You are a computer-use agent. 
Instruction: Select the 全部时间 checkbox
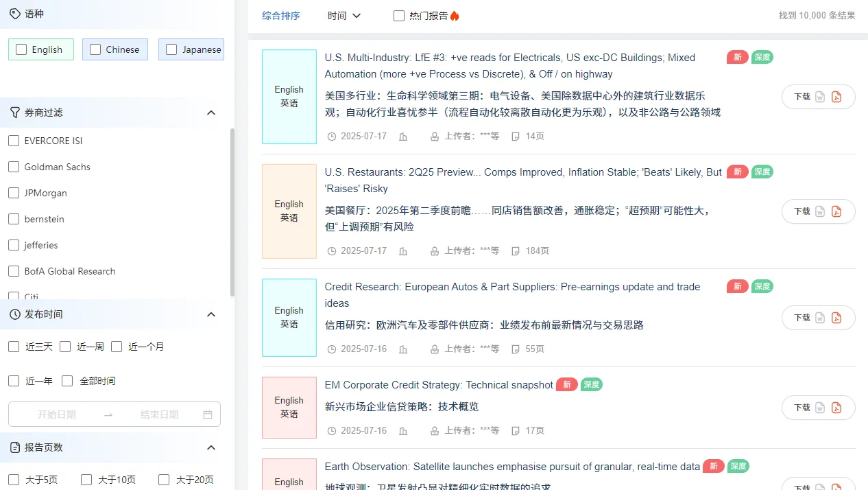pyautogui.click(x=67, y=381)
